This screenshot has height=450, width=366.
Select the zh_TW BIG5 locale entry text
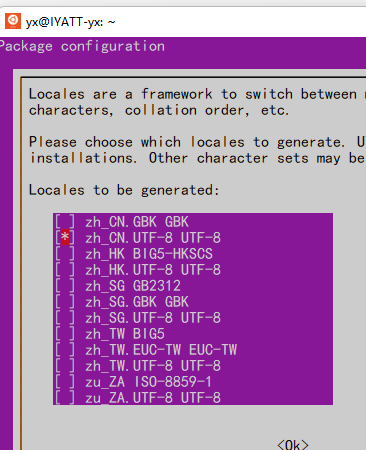125,334
